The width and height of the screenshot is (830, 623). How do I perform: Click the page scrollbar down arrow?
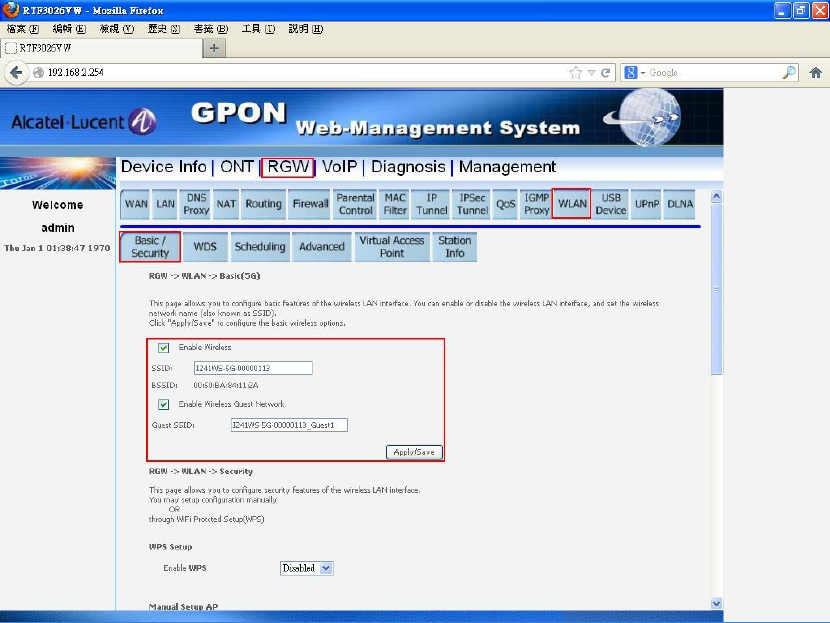(x=716, y=603)
